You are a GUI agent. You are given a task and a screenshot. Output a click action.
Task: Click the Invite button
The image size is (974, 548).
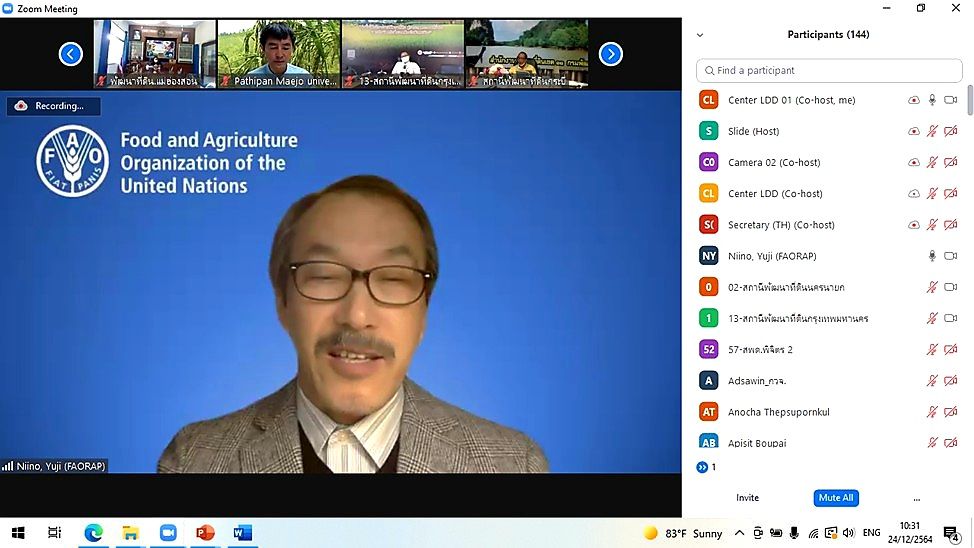[747, 498]
